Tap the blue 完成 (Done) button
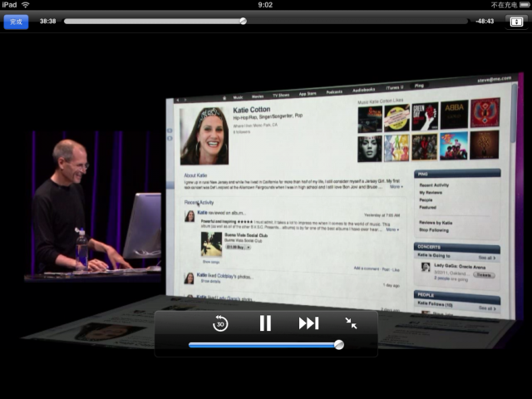Screen dimensions: 532x399 pos(16,22)
